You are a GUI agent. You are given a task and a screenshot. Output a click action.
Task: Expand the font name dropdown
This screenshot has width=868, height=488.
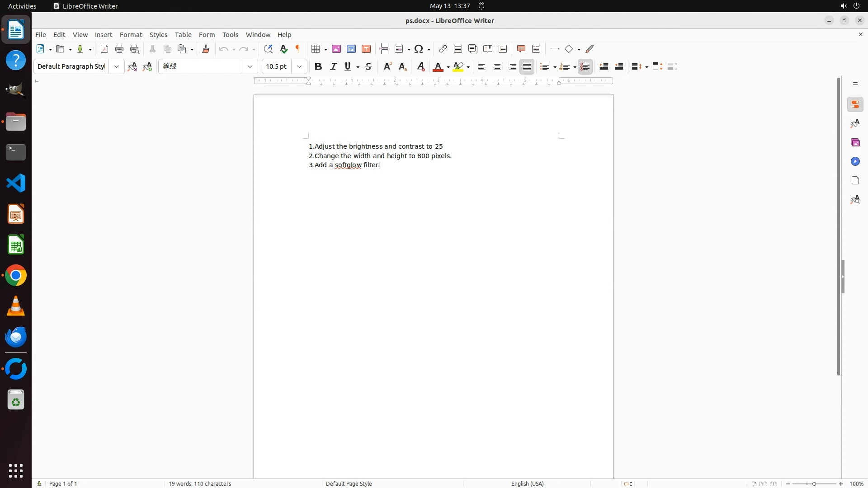pyautogui.click(x=250, y=66)
